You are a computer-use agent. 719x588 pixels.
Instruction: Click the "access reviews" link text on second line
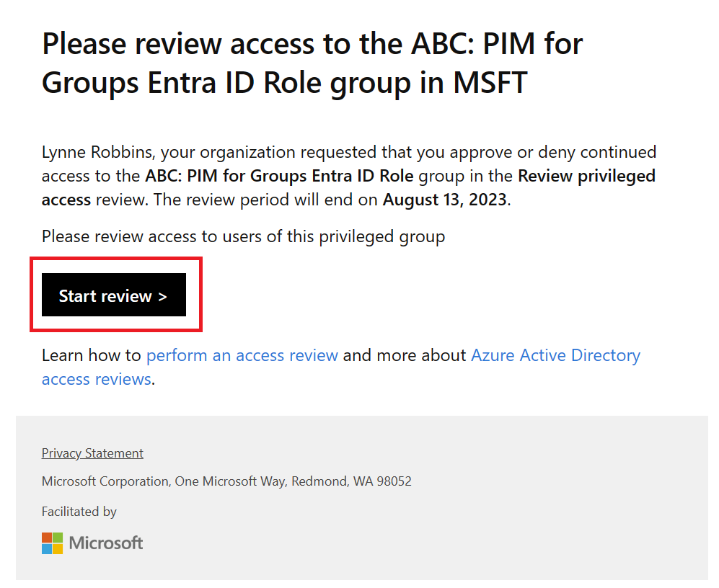click(x=96, y=379)
